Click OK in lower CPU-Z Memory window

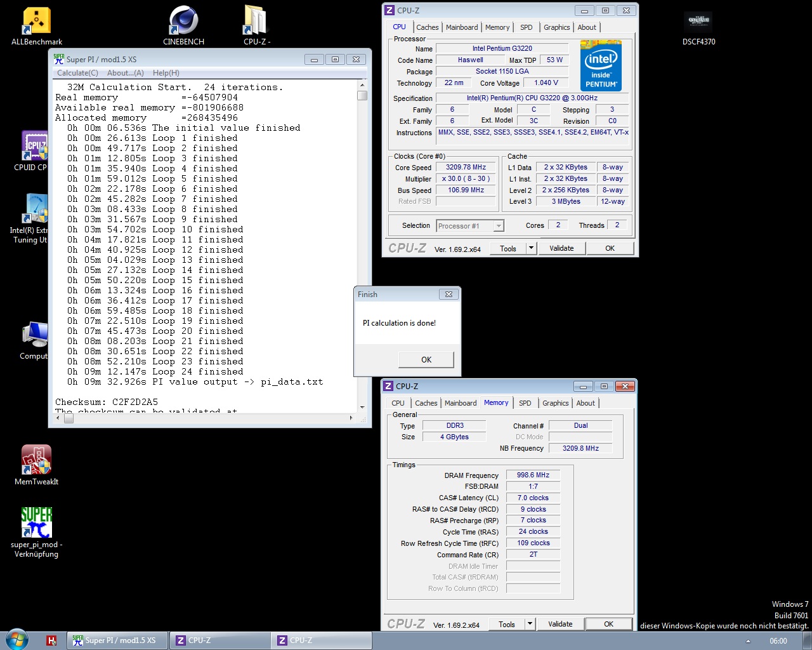tap(608, 624)
